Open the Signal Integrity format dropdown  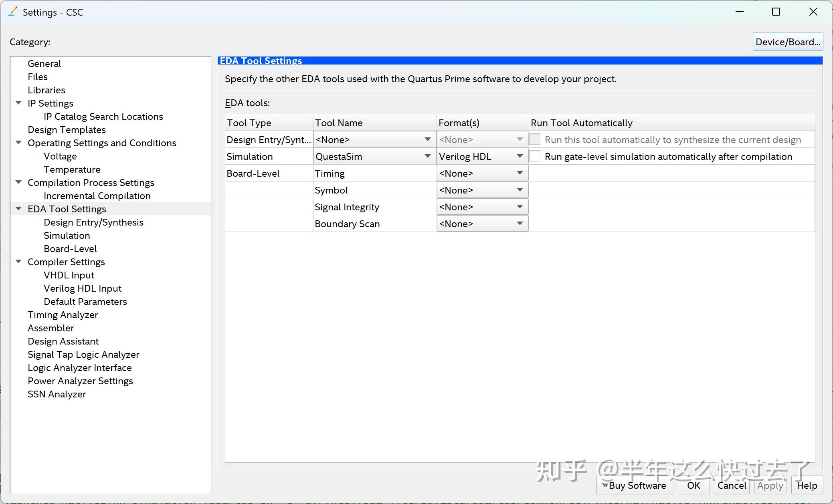(x=482, y=207)
